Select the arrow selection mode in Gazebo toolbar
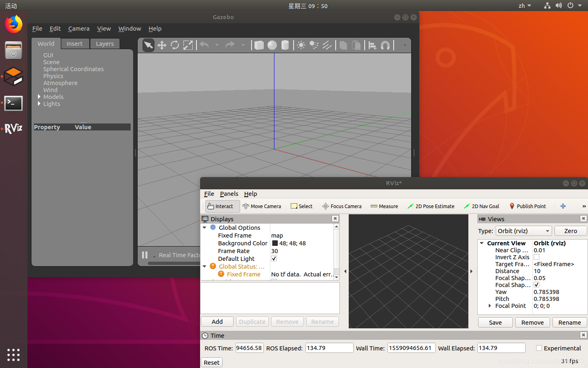 [x=148, y=45]
